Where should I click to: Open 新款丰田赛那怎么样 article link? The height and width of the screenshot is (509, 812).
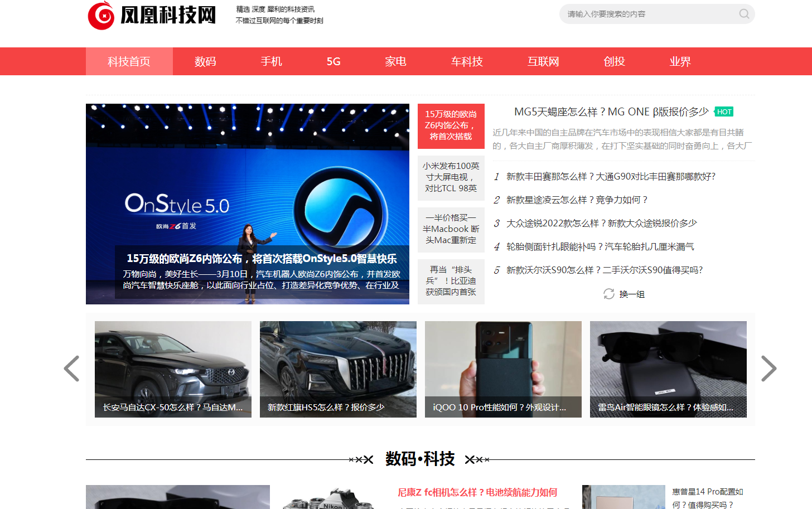pos(611,177)
